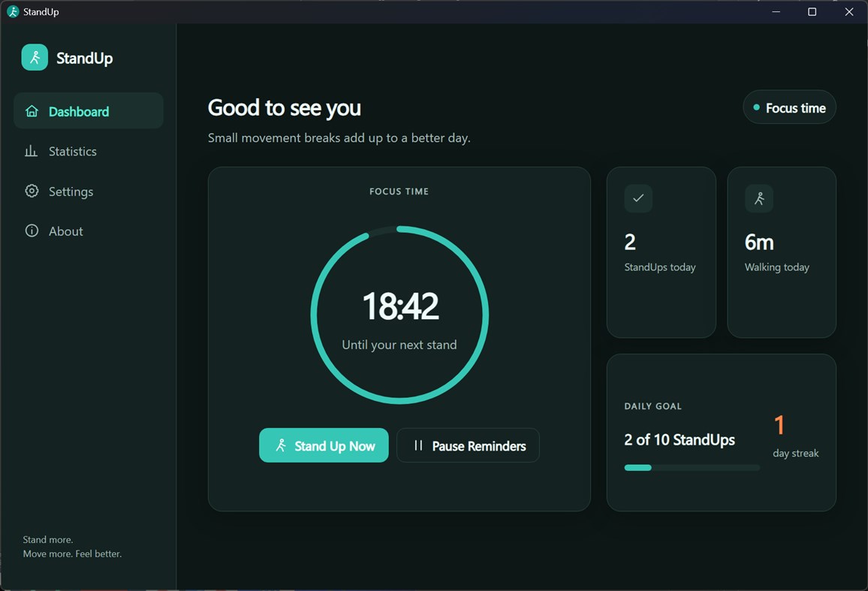This screenshot has height=591, width=868.
Task: Click the 'day streak' label
Action: pos(795,453)
